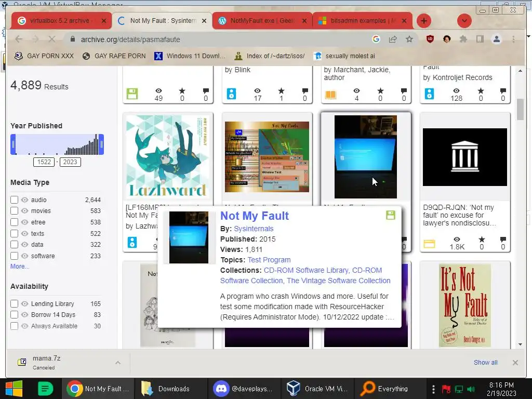
Task: Check the software media type checkbox
Action: coord(14,256)
